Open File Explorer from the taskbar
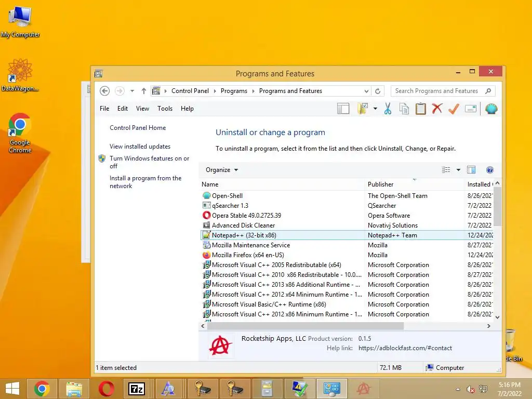This screenshot has width=532, height=399. point(74,389)
